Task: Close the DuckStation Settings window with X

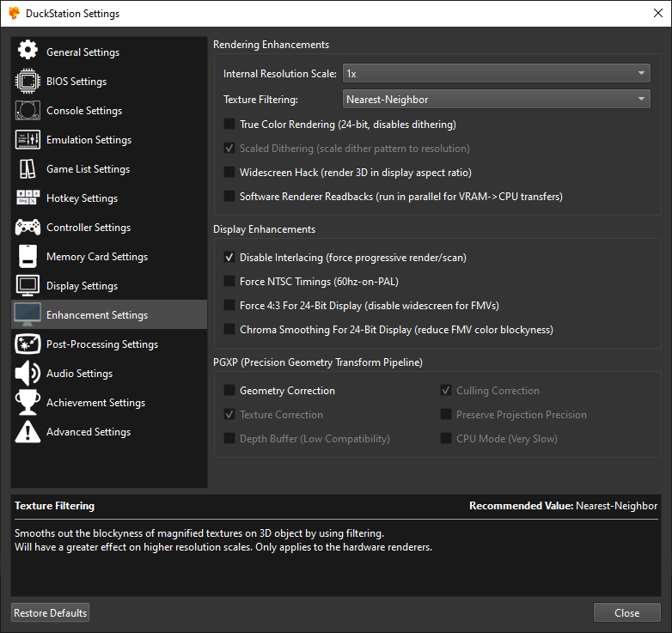Action: point(658,13)
